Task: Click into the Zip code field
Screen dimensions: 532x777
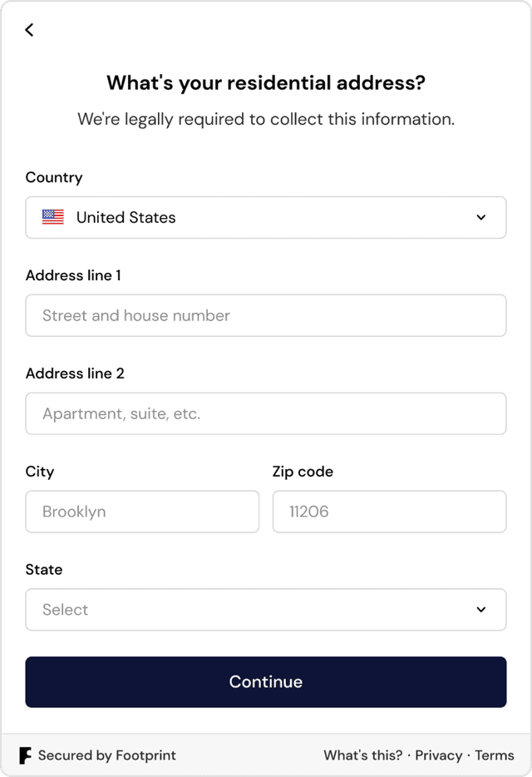Action: pos(389,512)
